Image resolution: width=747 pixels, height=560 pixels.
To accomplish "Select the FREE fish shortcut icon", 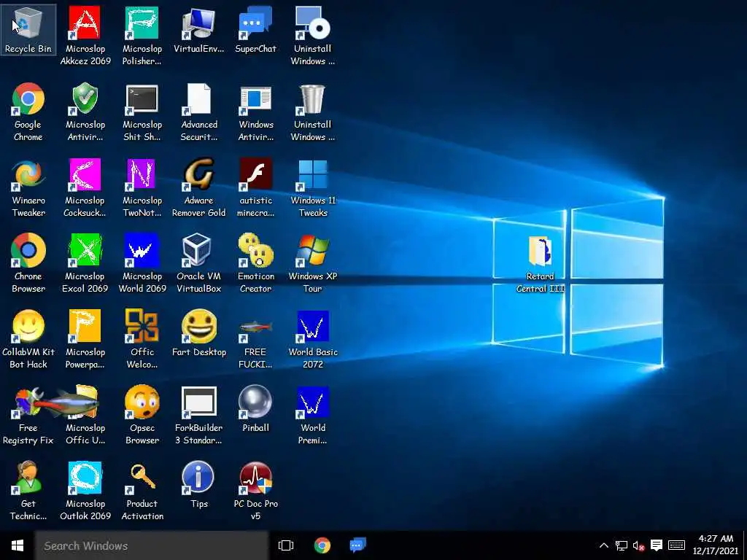I will coord(255,338).
